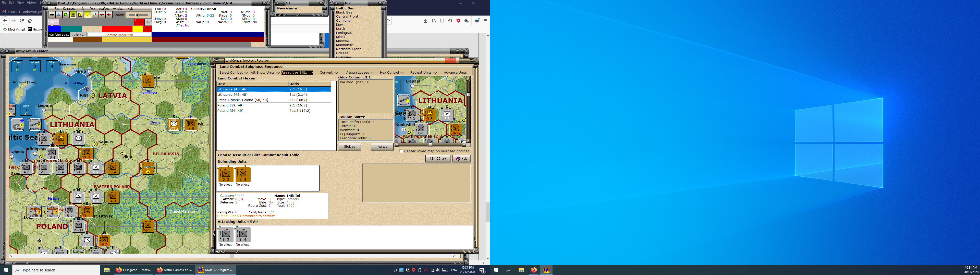980x275 pixels.
Task: Open the 1-D-10 Charts
Action: 438,159
